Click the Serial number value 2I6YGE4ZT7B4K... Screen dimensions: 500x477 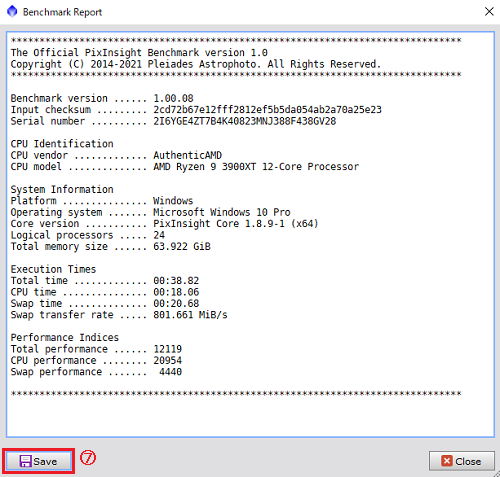[x=245, y=121]
